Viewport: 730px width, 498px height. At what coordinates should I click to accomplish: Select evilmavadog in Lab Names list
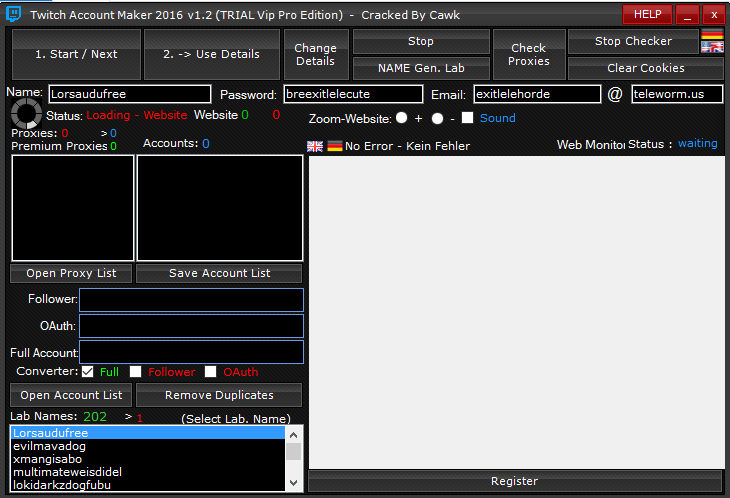point(148,446)
